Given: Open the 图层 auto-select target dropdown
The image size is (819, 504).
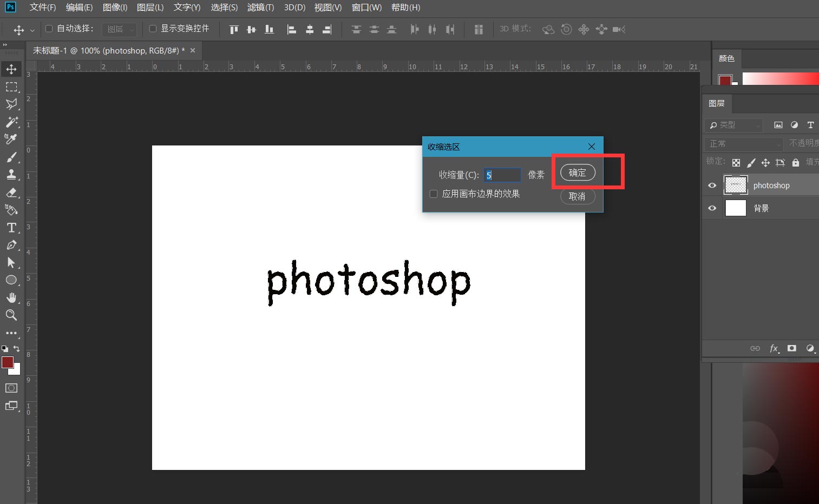Looking at the screenshot, I should pyautogui.click(x=119, y=29).
